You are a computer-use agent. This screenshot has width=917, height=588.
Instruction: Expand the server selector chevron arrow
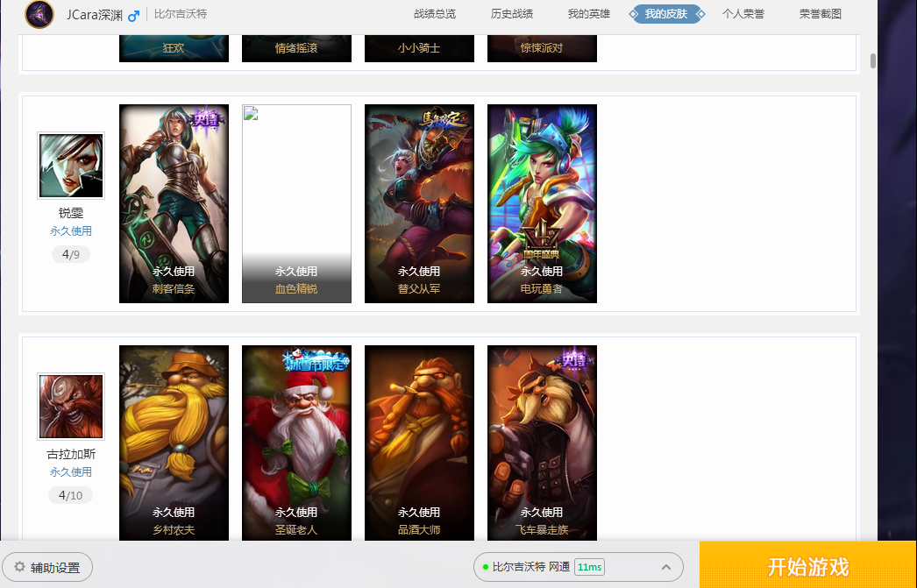tap(666, 567)
